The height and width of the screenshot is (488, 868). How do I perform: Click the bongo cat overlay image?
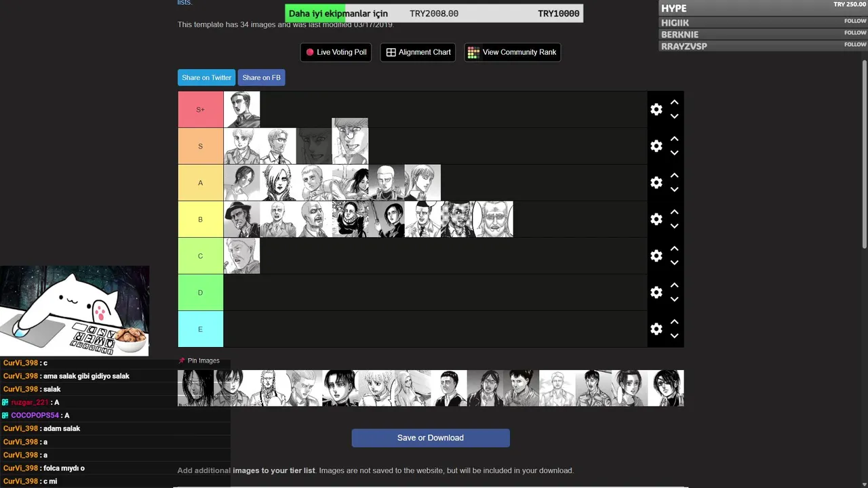click(x=75, y=310)
